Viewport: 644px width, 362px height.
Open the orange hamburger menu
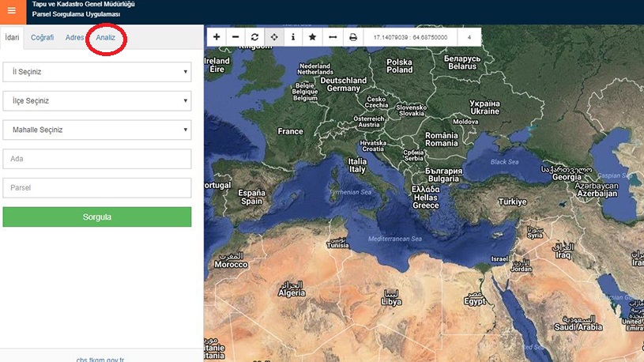coord(13,11)
